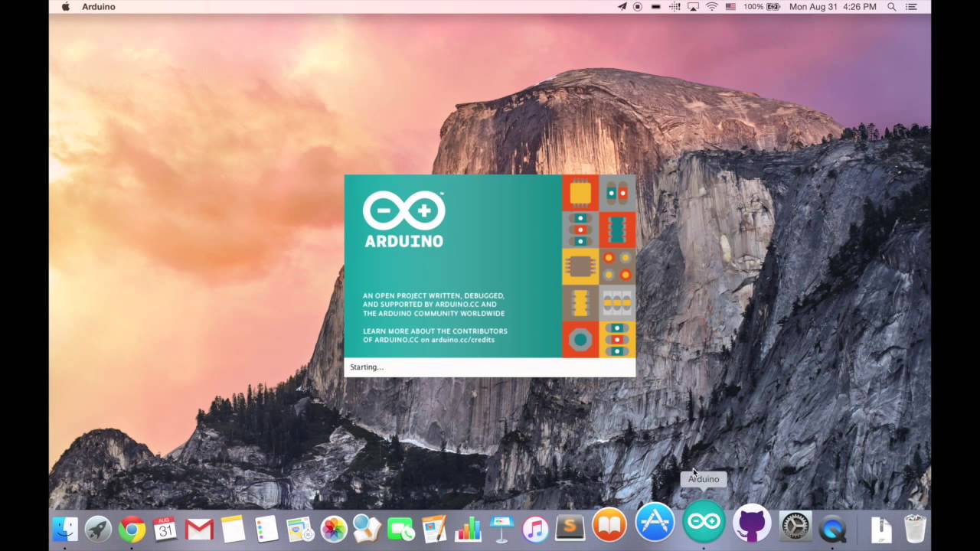
Task: Open iTunes from the dock
Action: tap(535, 529)
